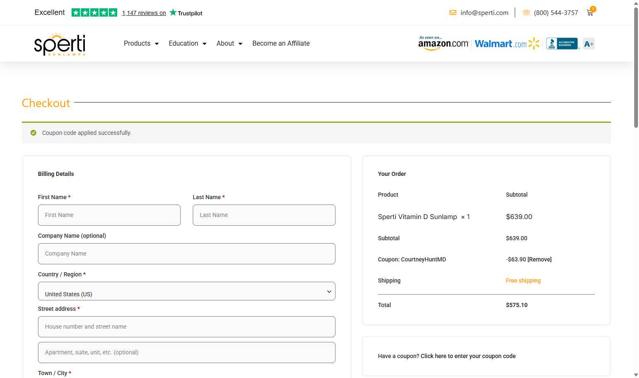
Task: Click the Free shipping text
Action: tap(523, 281)
